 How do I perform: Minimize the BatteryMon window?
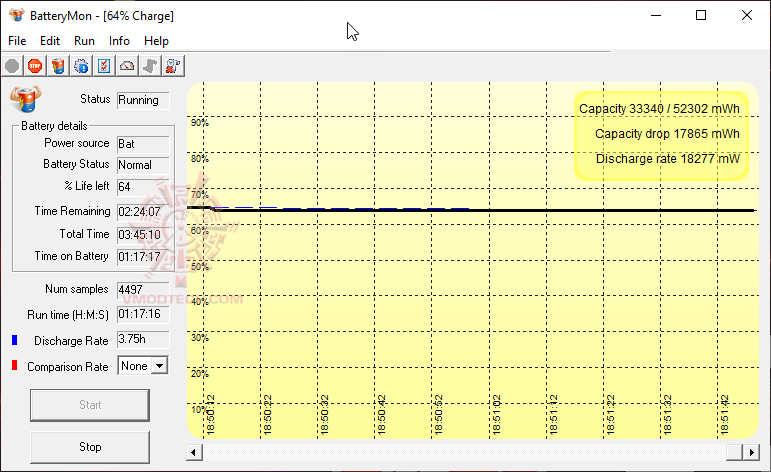tap(656, 15)
